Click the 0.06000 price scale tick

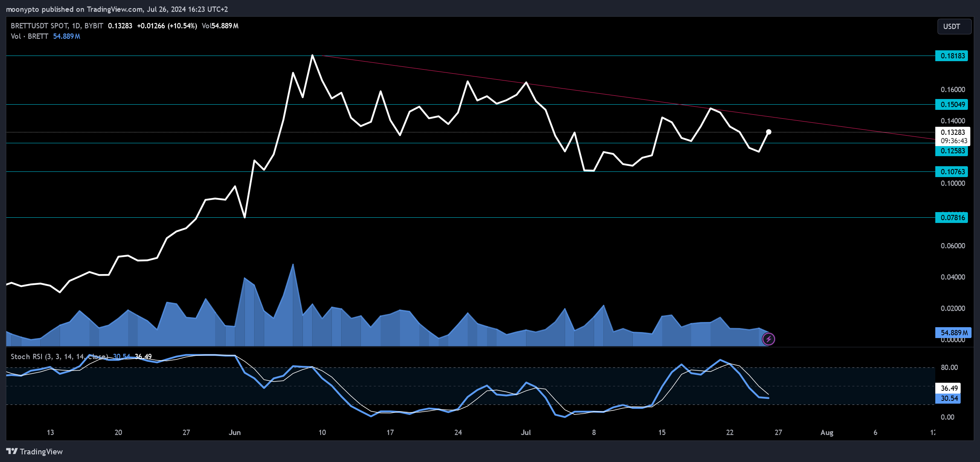click(x=953, y=246)
